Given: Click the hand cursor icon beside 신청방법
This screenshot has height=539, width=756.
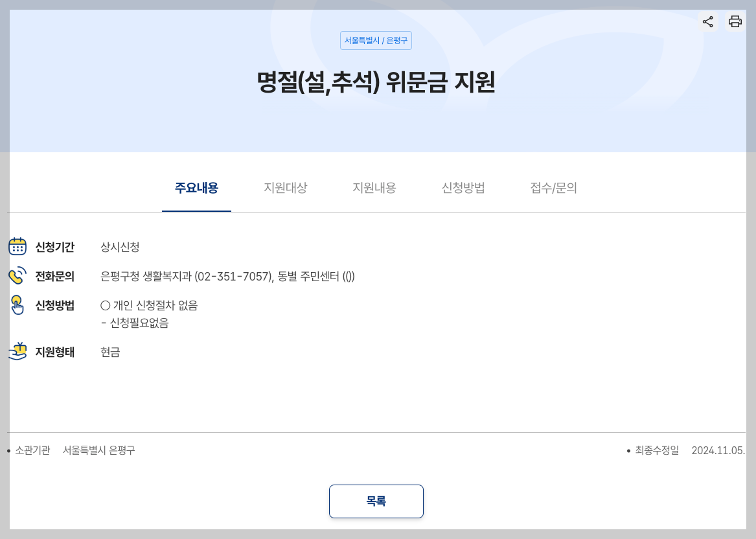Looking at the screenshot, I should tap(17, 305).
